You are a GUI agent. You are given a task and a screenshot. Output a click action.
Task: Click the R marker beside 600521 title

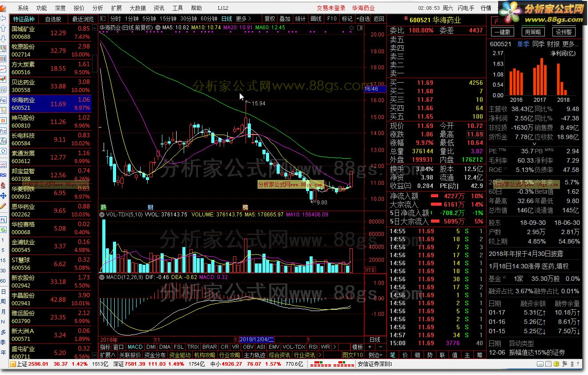point(406,19)
